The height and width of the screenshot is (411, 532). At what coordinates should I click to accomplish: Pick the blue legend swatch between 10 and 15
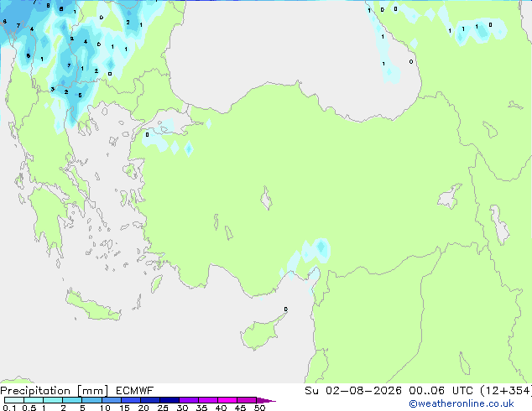pos(111,400)
